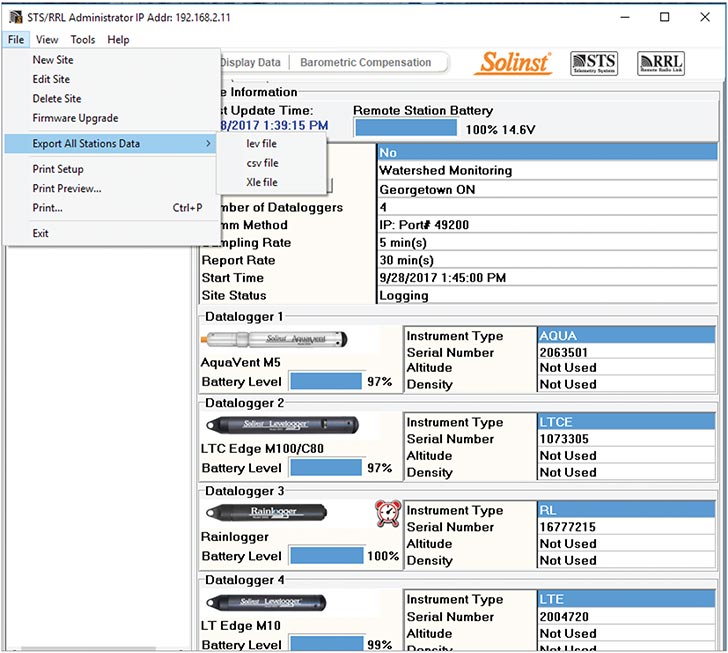The width and height of the screenshot is (728, 653).
Task: Click the Solinst logo
Action: [513, 63]
